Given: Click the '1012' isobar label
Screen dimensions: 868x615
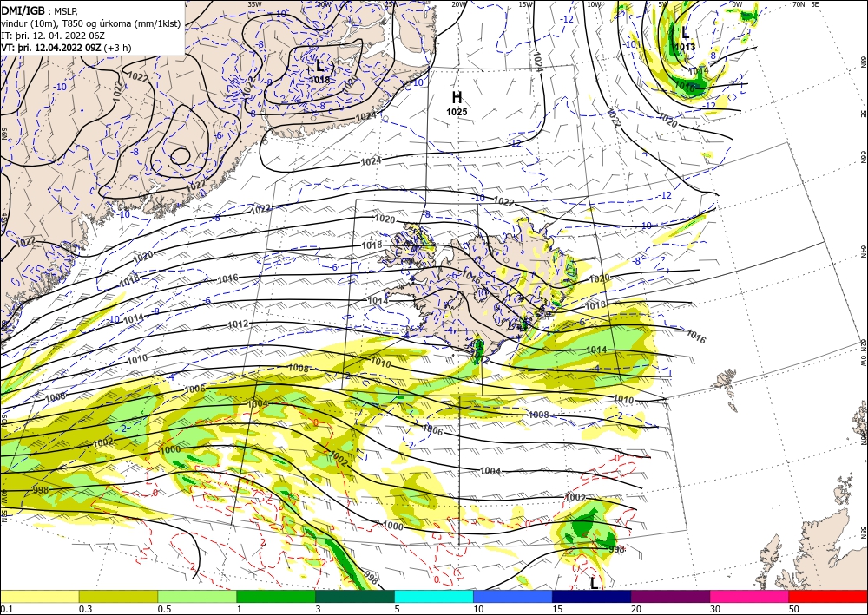Looking at the screenshot, I should pyautogui.click(x=238, y=324).
